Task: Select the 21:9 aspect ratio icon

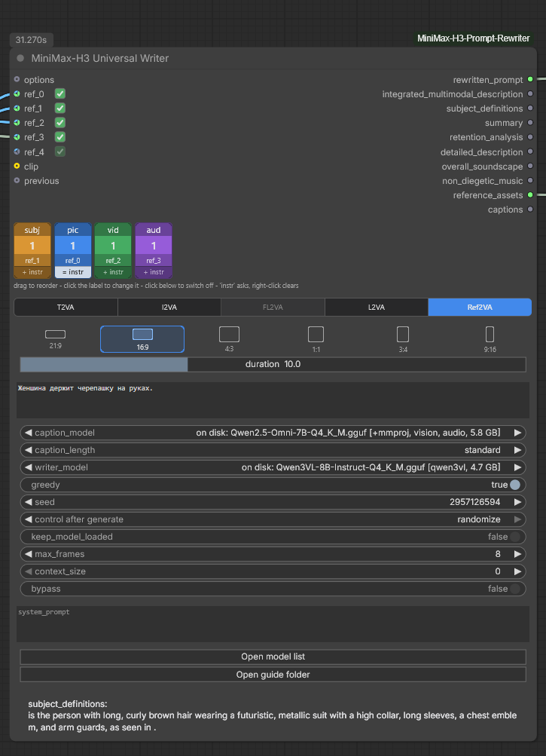Action: [55, 334]
